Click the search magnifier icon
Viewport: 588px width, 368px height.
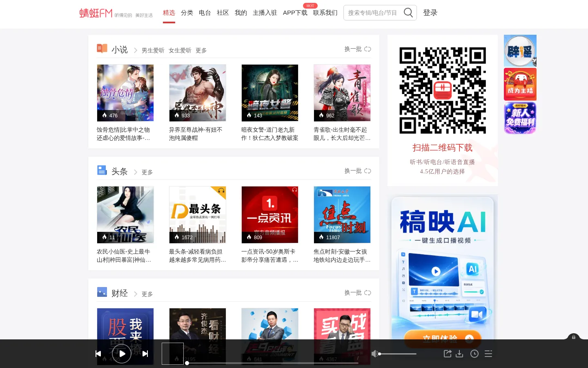(408, 13)
